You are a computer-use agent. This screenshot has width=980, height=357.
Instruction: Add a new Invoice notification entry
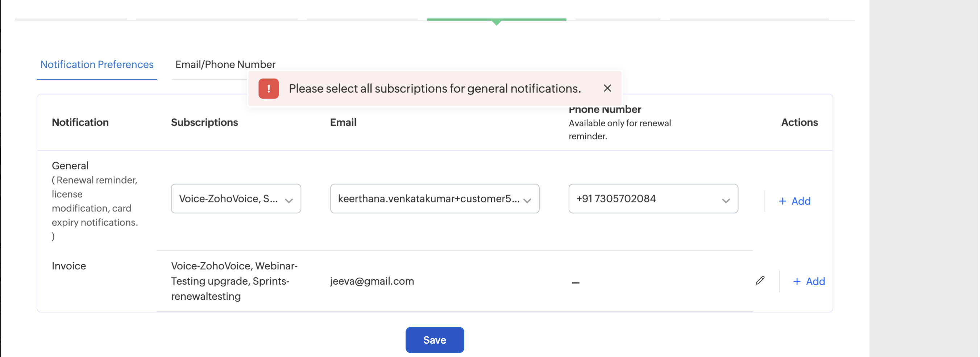pos(809,281)
